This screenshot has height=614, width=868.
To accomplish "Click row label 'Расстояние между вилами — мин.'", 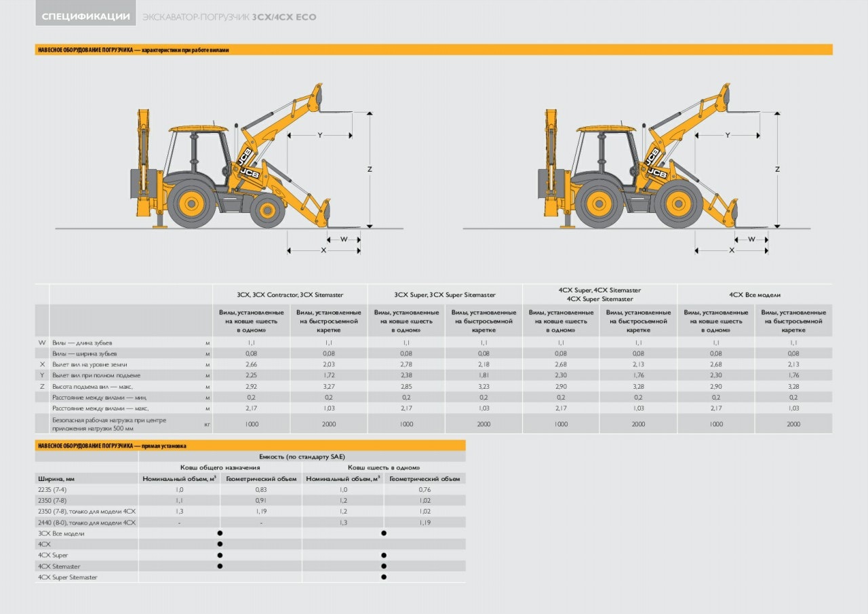I will point(100,397).
